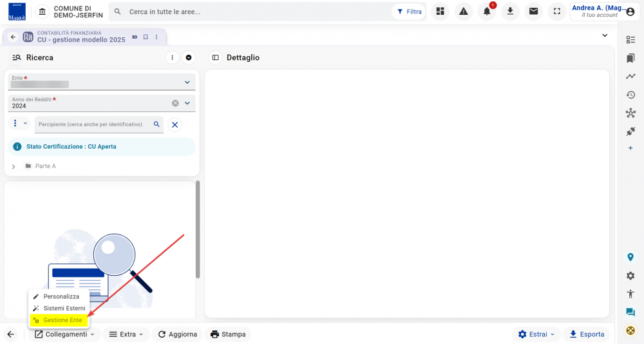The image size is (644, 344).
Task: Click the bookmark icon on the CU tab
Action: click(146, 37)
